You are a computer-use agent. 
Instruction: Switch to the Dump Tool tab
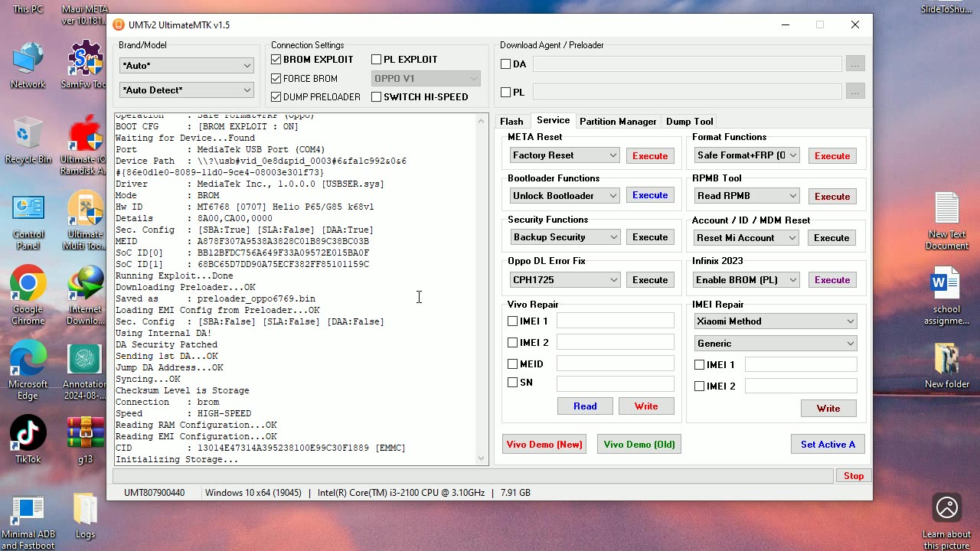pos(689,122)
